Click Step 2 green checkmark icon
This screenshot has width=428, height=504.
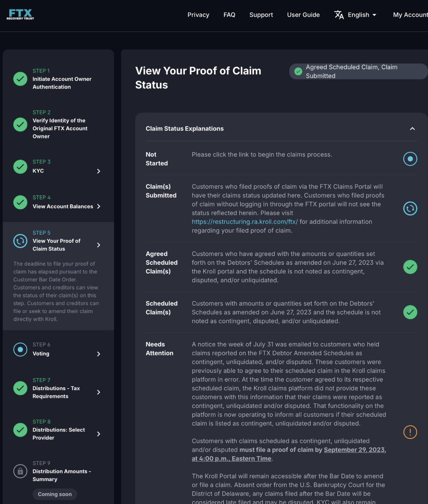click(x=20, y=124)
